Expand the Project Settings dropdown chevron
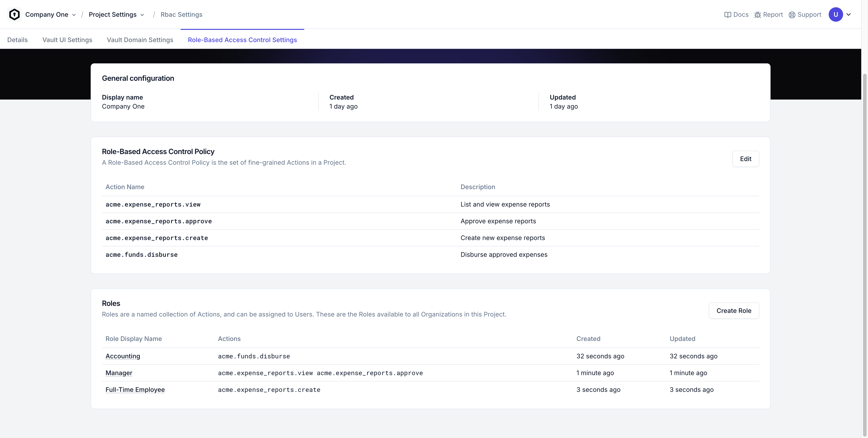The height and width of the screenshot is (438, 868). [142, 15]
